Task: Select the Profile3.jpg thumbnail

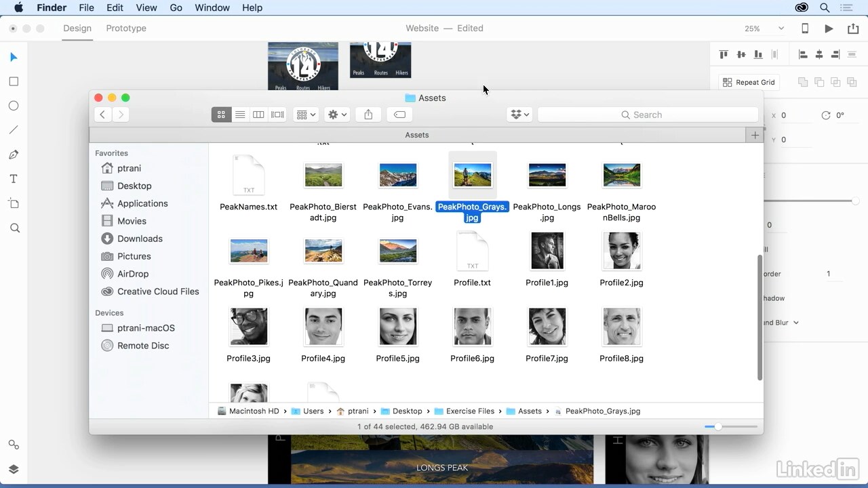Action: pos(249,327)
